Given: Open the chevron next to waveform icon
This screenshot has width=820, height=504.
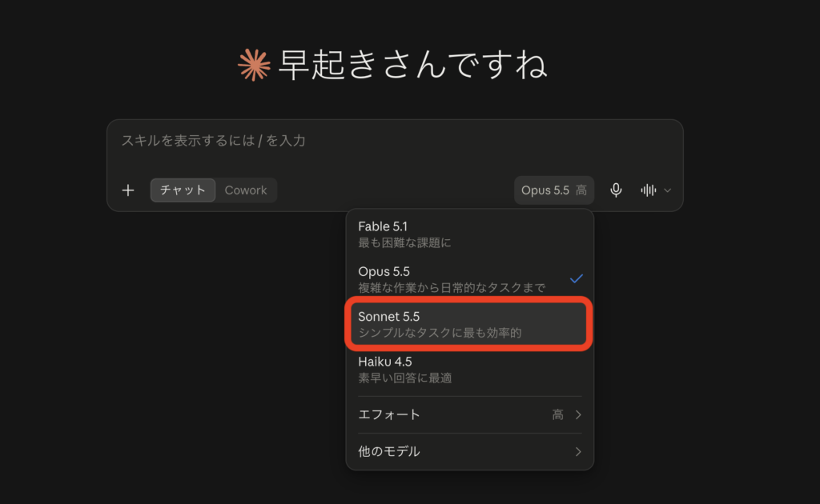Looking at the screenshot, I should pyautogui.click(x=667, y=190).
